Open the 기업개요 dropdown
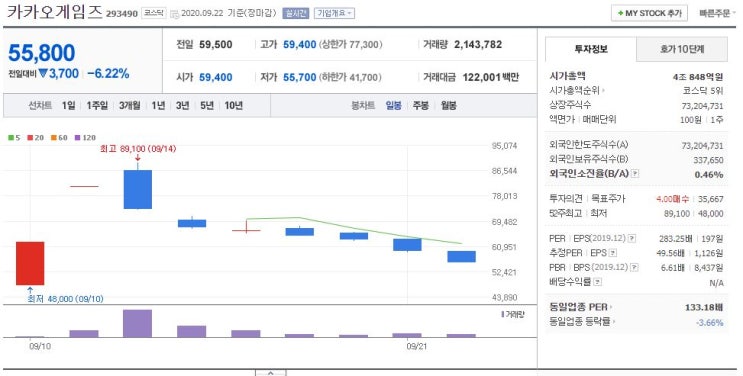This screenshot has width=743, height=376. [x=335, y=13]
